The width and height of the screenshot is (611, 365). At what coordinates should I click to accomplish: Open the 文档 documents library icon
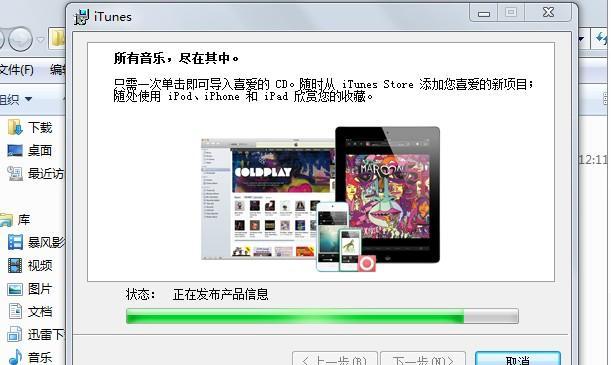tap(15, 311)
